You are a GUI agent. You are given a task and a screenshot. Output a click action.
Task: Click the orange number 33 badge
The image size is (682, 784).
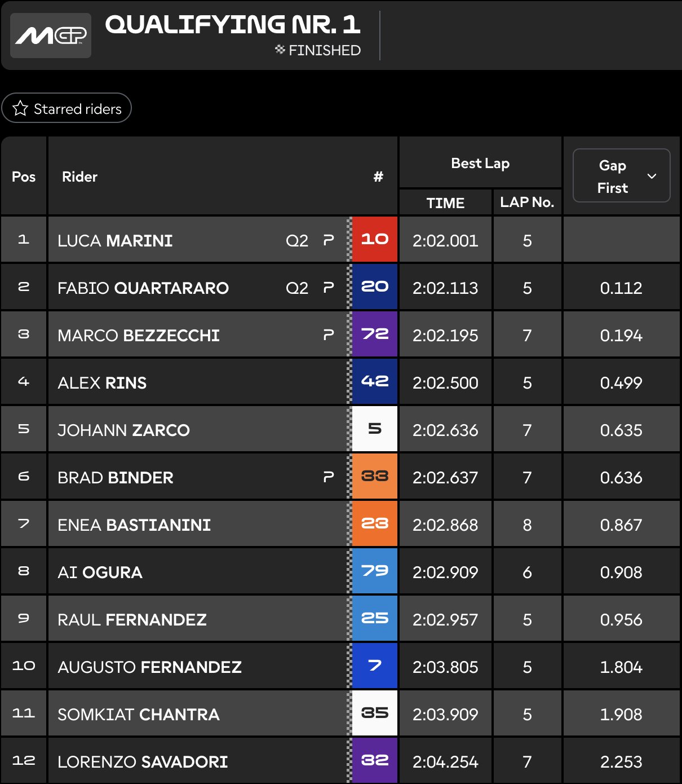(x=375, y=477)
